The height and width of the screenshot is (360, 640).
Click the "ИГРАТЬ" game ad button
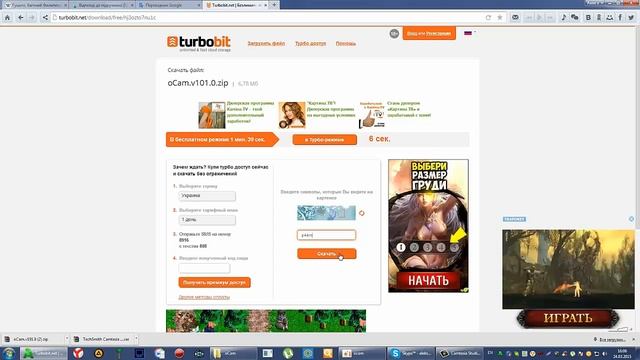(568, 318)
